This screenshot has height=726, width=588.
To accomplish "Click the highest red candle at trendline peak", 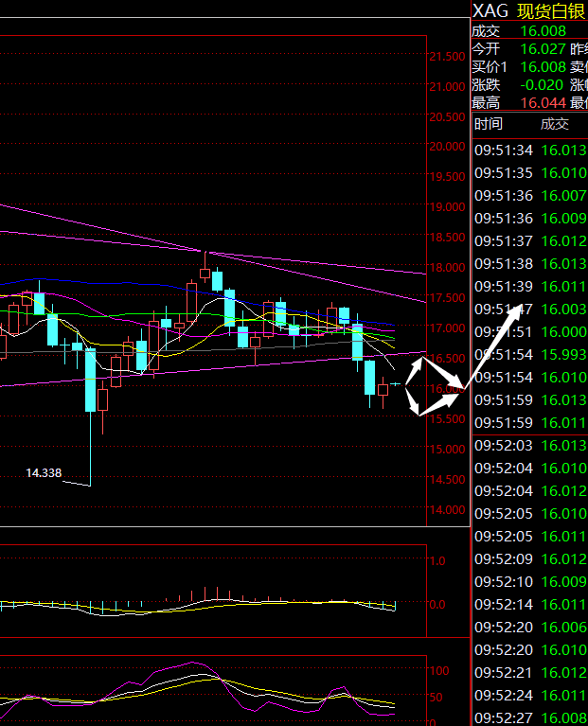I will pos(205,274).
